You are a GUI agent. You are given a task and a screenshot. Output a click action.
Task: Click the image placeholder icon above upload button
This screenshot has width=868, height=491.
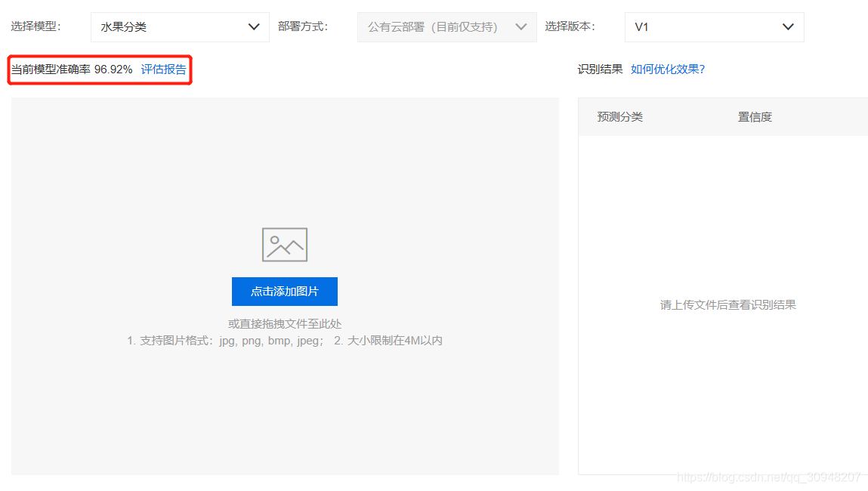pyautogui.click(x=284, y=244)
